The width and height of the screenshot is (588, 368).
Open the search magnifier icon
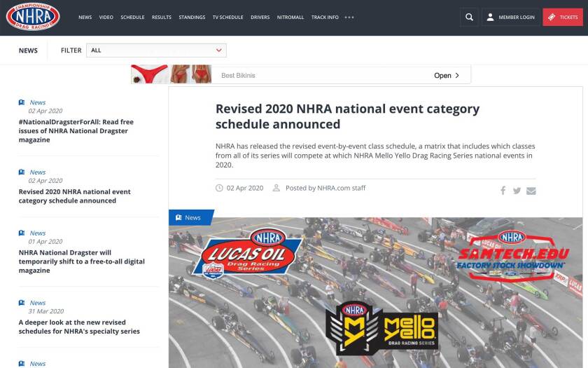pyautogui.click(x=469, y=18)
